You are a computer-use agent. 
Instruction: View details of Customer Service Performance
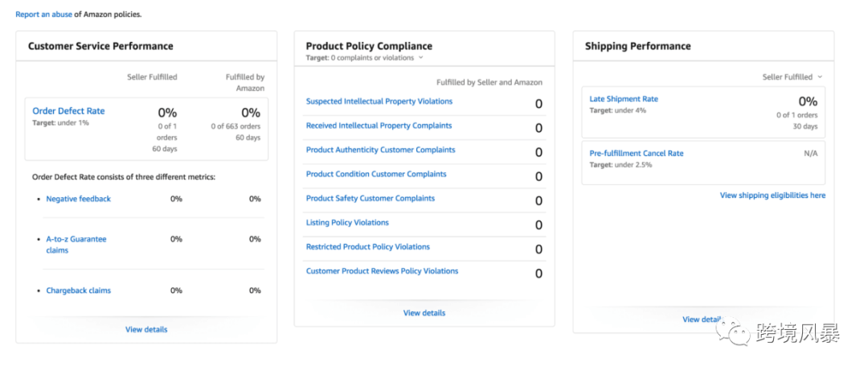pos(146,329)
